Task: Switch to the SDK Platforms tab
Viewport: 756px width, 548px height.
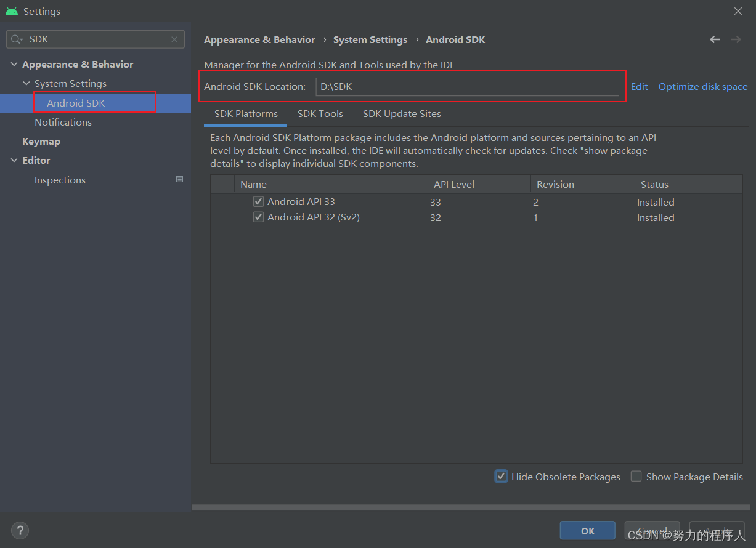Action: (x=246, y=114)
